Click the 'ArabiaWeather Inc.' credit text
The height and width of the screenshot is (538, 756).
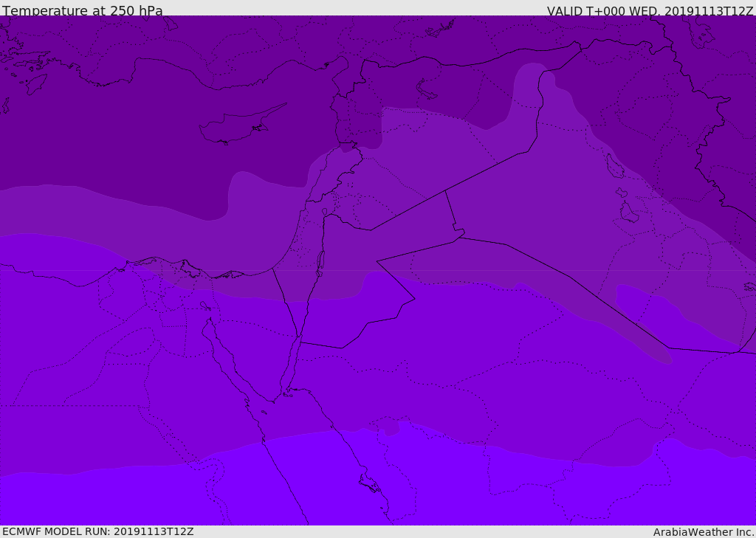[x=703, y=532]
